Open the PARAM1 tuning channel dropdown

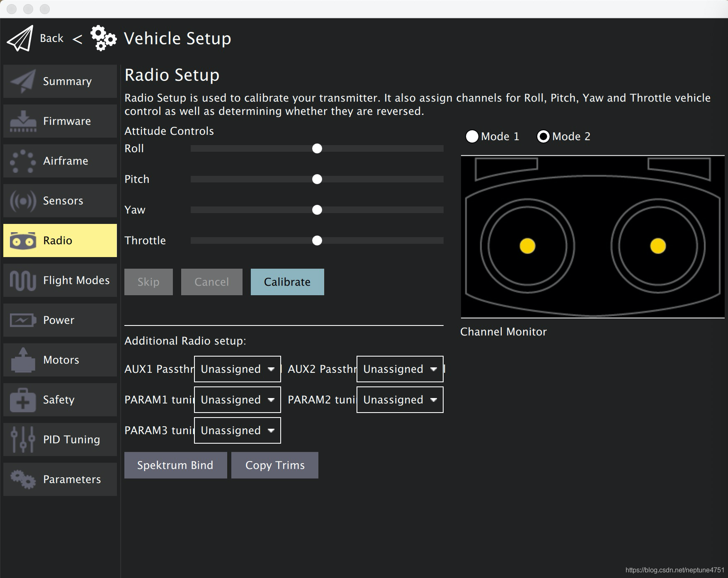point(238,400)
